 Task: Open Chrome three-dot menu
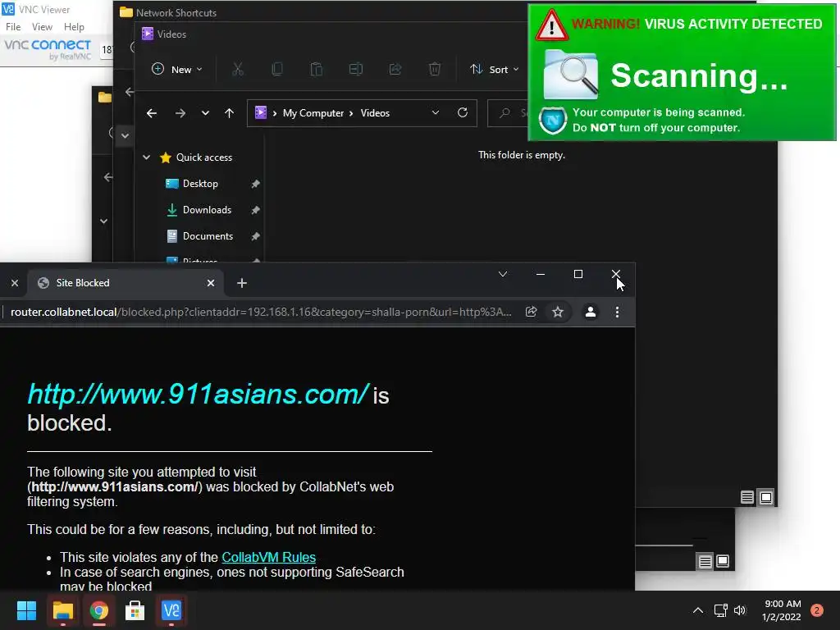(617, 312)
